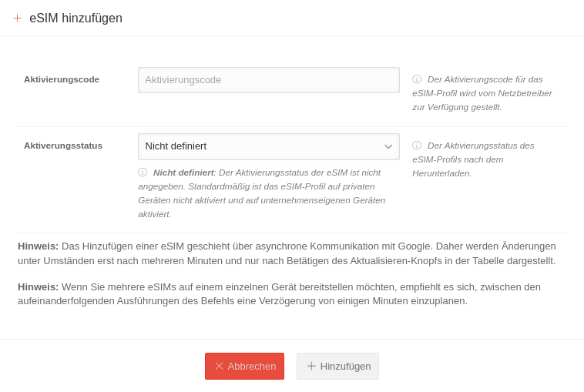Click the X icon inside the Abbrechen button
This screenshot has width=584, height=392.
(x=219, y=367)
